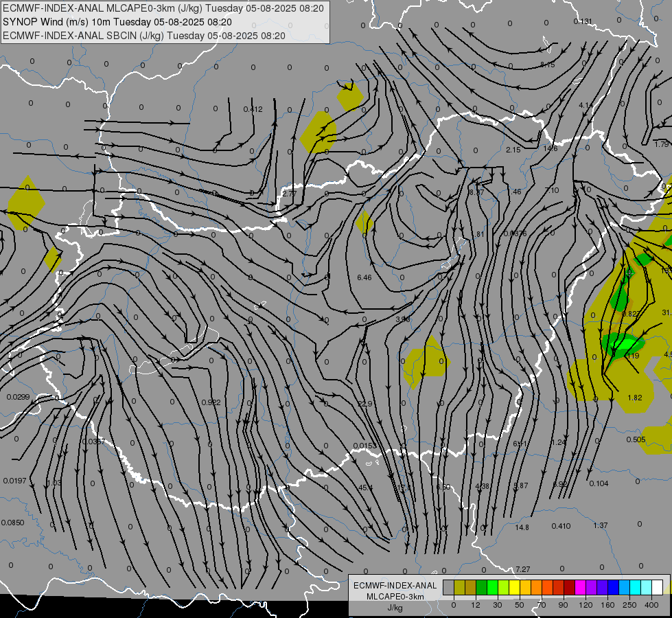Click the magenta legend swatch
Viewport: 672px width, 618px height.
(580, 588)
